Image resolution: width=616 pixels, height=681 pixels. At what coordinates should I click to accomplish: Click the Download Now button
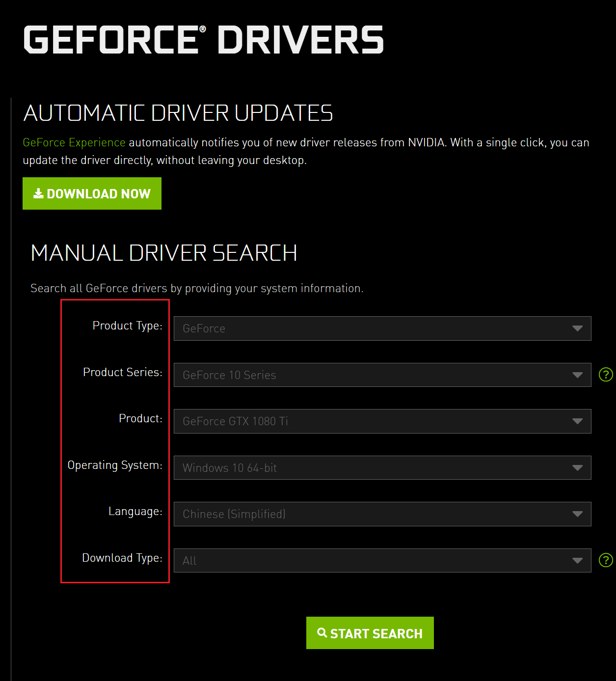tap(92, 193)
